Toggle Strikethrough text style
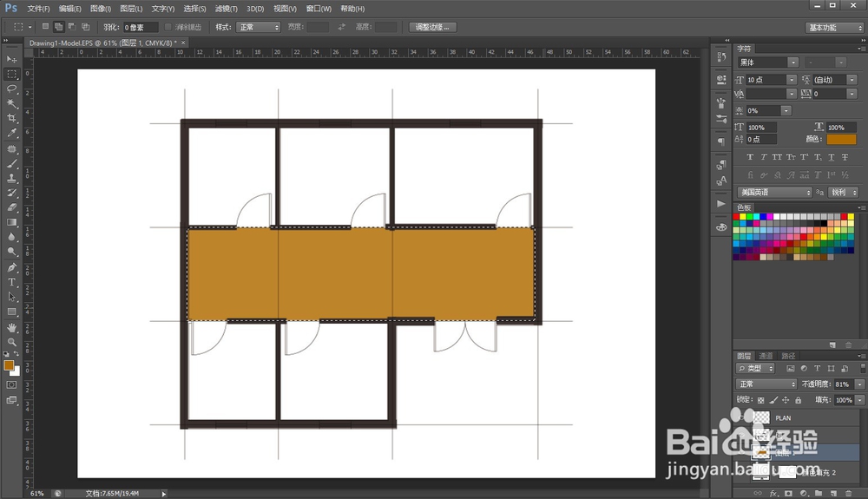Image resolution: width=868 pixels, height=499 pixels. coord(845,157)
